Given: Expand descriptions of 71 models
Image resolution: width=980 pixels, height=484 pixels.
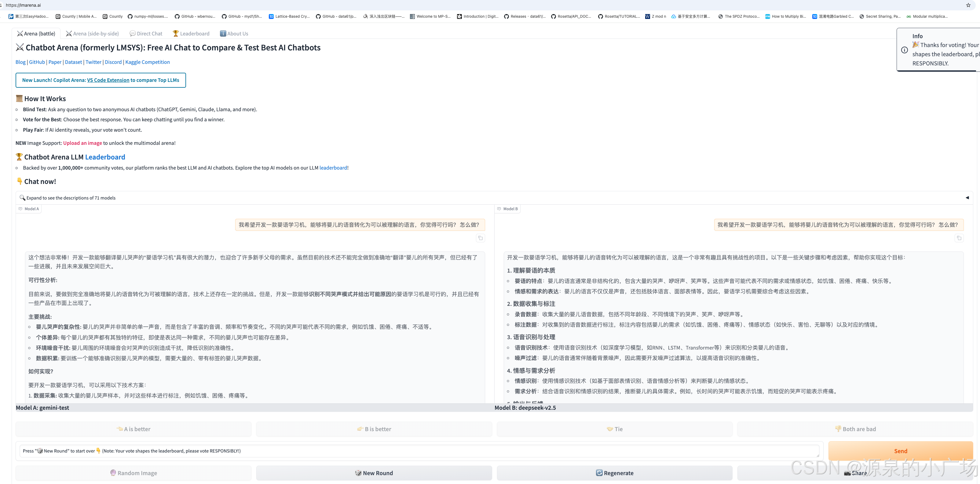Looking at the screenshot, I should click(x=71, y=198).
